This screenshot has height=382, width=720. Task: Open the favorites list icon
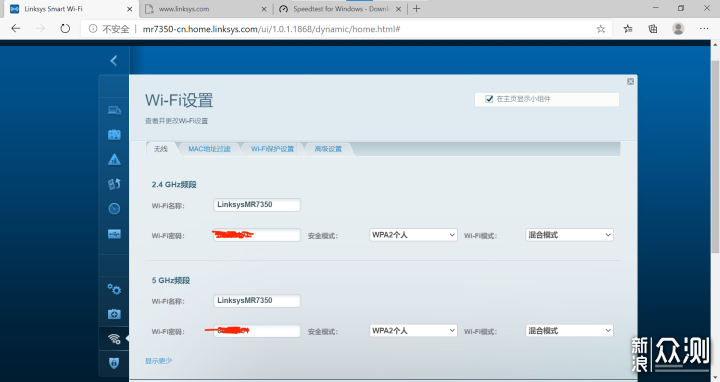click(x=628, y=29)
